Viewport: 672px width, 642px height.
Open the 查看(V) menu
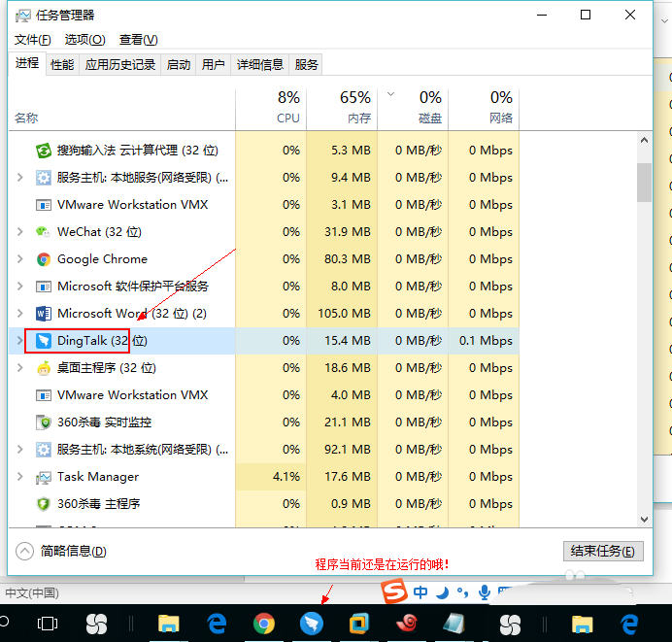[139, 40]
